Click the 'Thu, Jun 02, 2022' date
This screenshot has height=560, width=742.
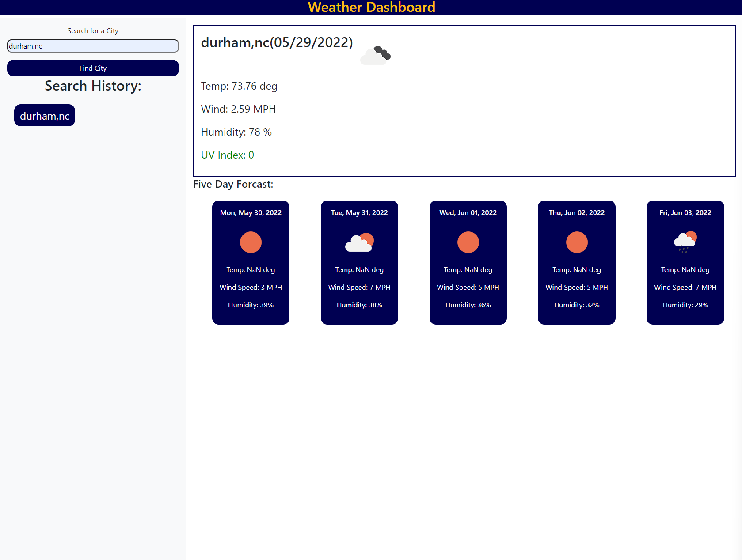pyautogui.click(x=577, y=212)
